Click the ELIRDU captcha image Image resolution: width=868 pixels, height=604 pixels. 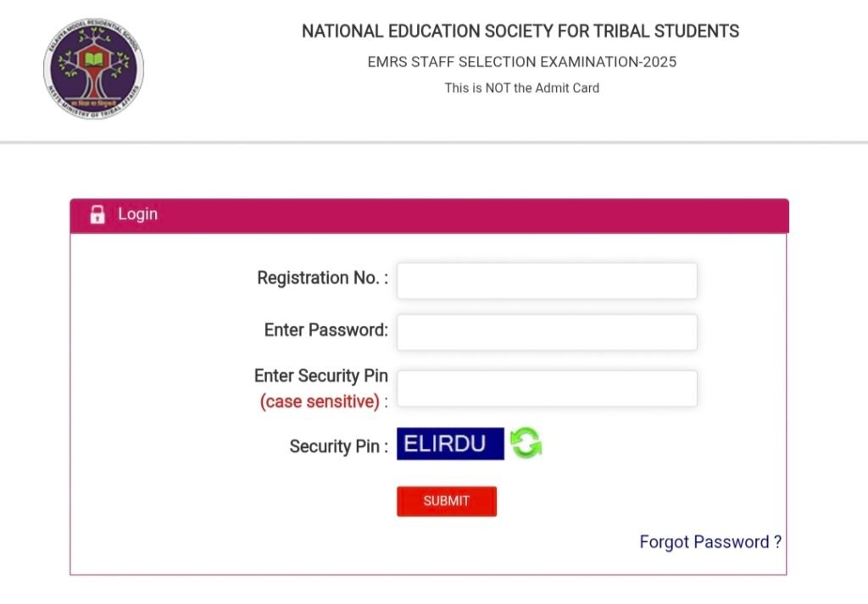pos(450,444)
